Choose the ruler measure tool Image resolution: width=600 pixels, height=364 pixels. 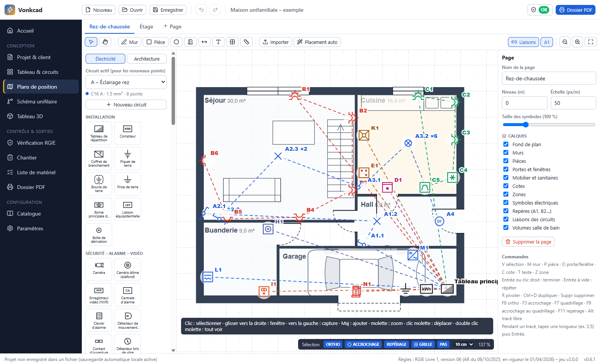pos(247,42)
